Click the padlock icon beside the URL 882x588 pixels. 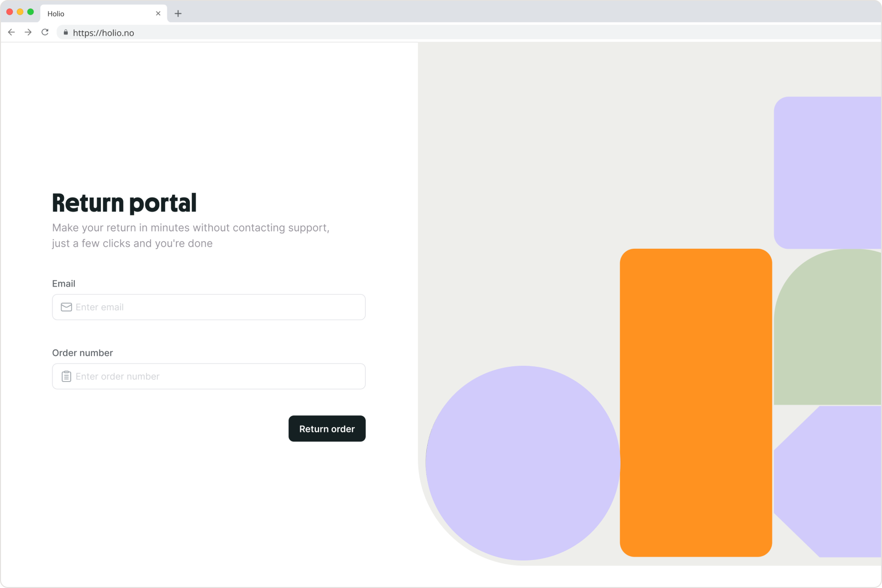66,32
